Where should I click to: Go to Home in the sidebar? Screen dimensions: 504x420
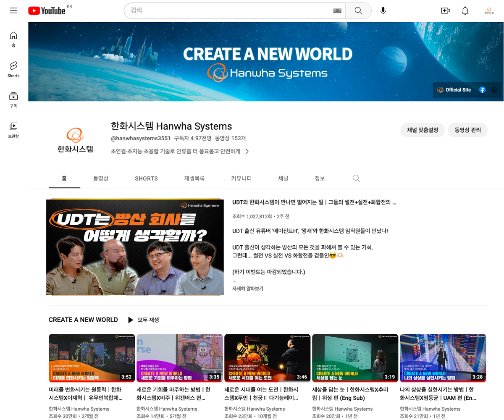coord(13,39)
